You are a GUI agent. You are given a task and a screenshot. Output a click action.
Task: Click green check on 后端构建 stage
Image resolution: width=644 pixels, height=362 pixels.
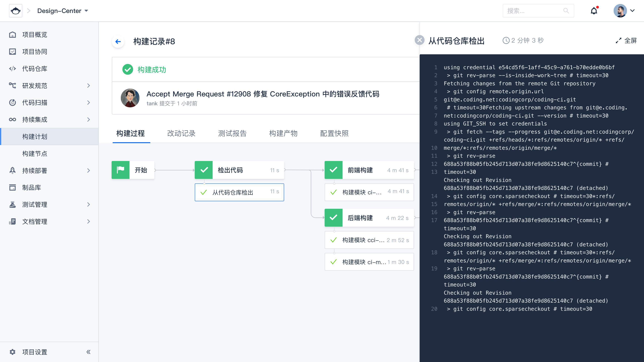(333, 218)
